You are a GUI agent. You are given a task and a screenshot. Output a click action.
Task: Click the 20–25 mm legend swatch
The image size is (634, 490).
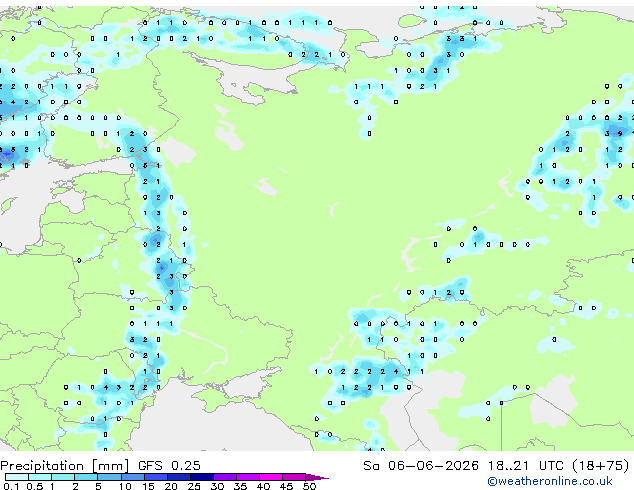click(178, 477)
